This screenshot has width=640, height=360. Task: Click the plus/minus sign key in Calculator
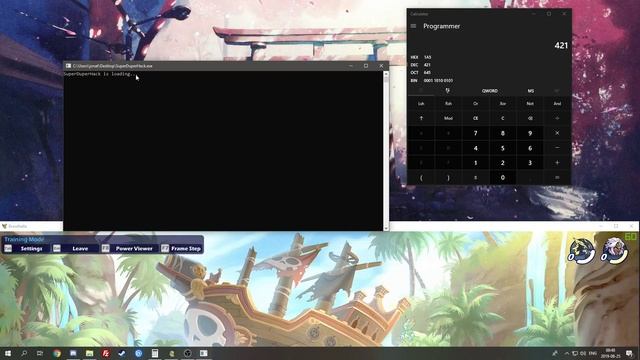coord(476,177)
